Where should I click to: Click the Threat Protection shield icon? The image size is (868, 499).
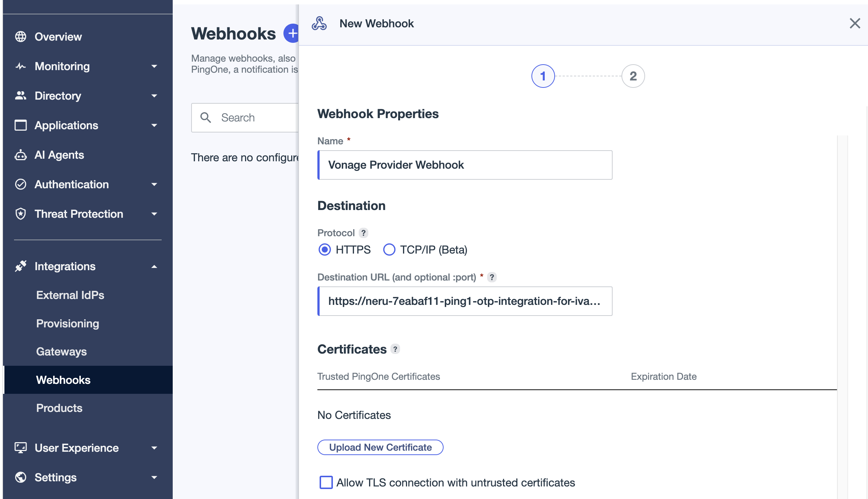point(21,214)
